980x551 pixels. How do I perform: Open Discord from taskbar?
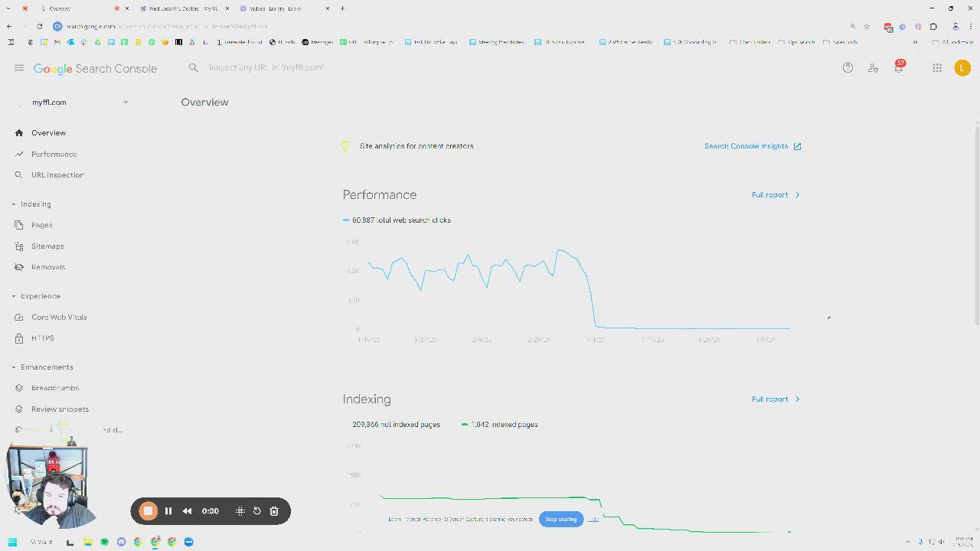(122, 542)
